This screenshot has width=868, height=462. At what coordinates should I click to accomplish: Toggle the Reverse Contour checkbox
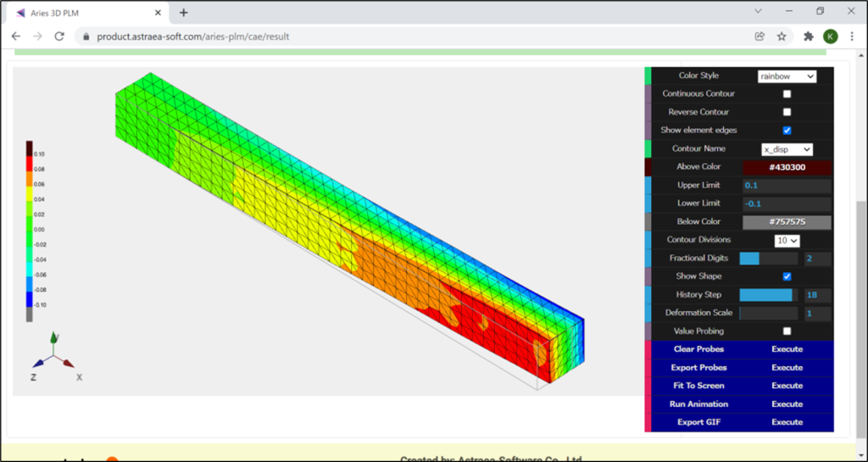pyautogui.click(x=787, y=112)
